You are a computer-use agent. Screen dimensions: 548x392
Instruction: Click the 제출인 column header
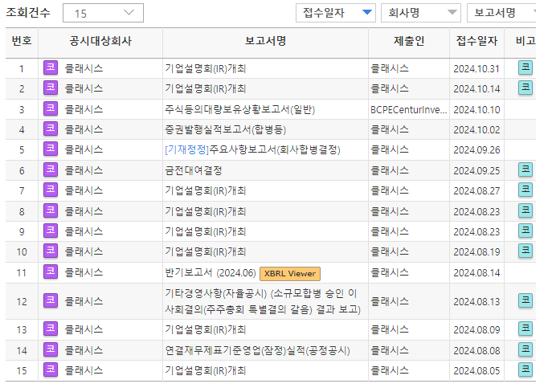pyautogui.click(x=409, y=41)
